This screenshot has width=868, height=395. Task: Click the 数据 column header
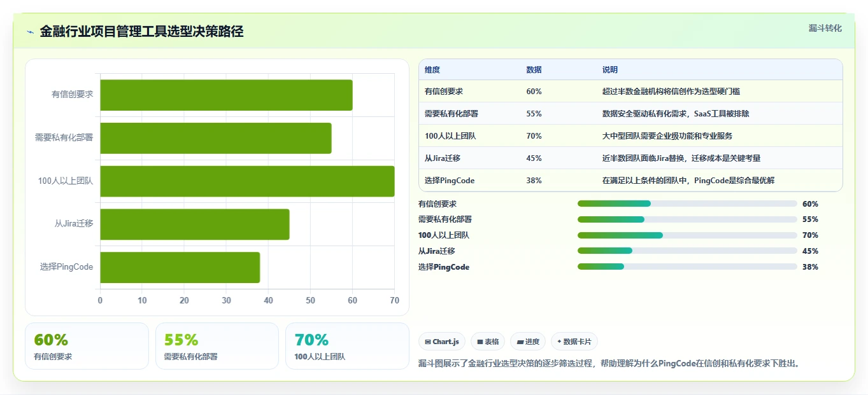click(534, 70)
